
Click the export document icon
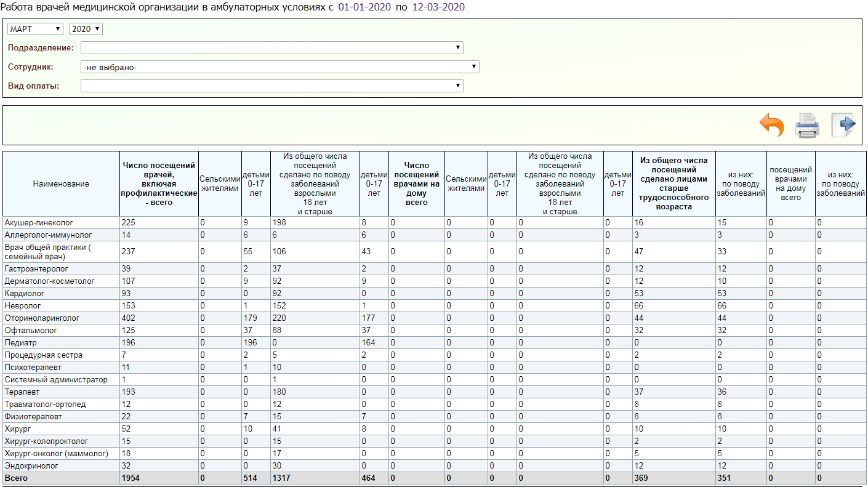(843, 125)
